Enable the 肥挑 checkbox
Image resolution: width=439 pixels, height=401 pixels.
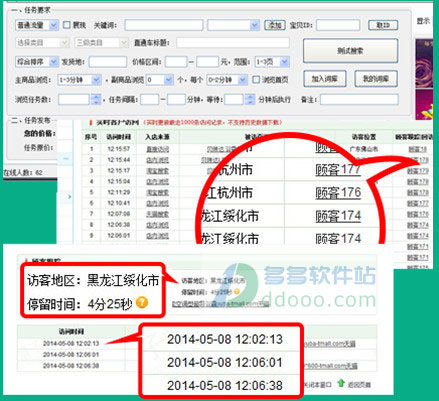click(x=67, y=25)
